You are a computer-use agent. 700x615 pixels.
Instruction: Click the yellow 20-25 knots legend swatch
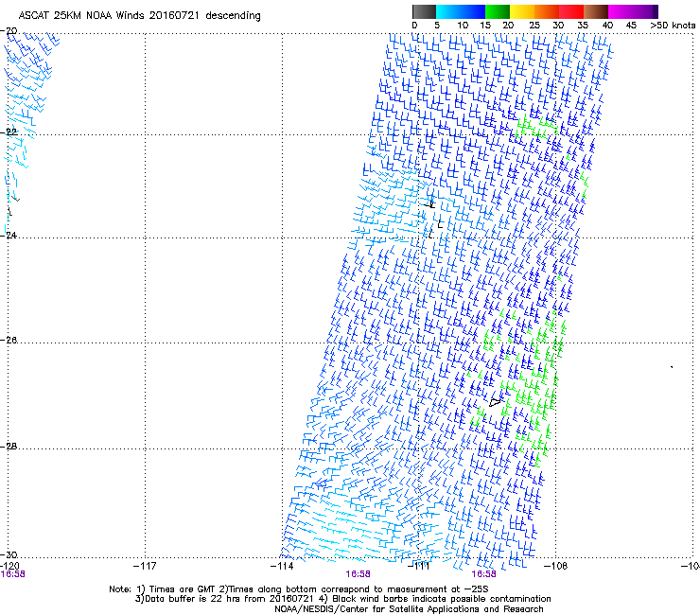(x=522, y=11)
